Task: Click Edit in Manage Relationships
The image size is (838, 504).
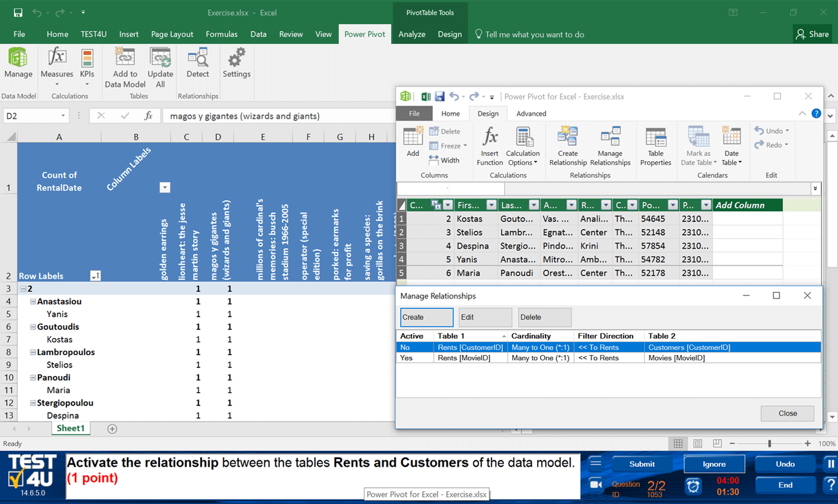Action: 485,317
